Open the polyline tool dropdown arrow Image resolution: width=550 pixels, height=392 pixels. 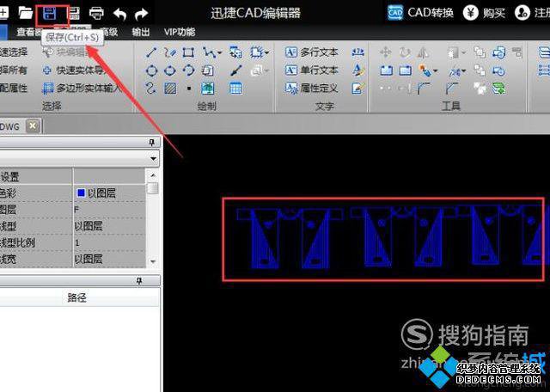(220, 53)
